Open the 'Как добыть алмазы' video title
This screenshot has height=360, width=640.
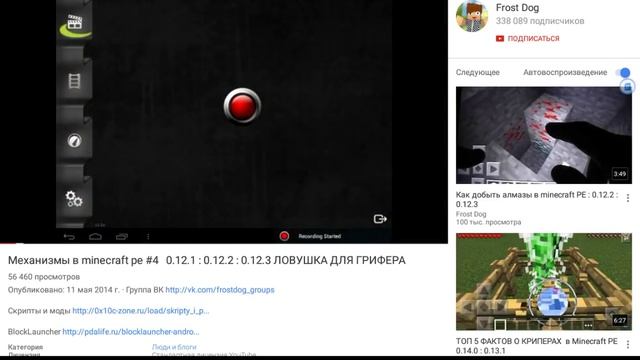[x=537, y=199]
